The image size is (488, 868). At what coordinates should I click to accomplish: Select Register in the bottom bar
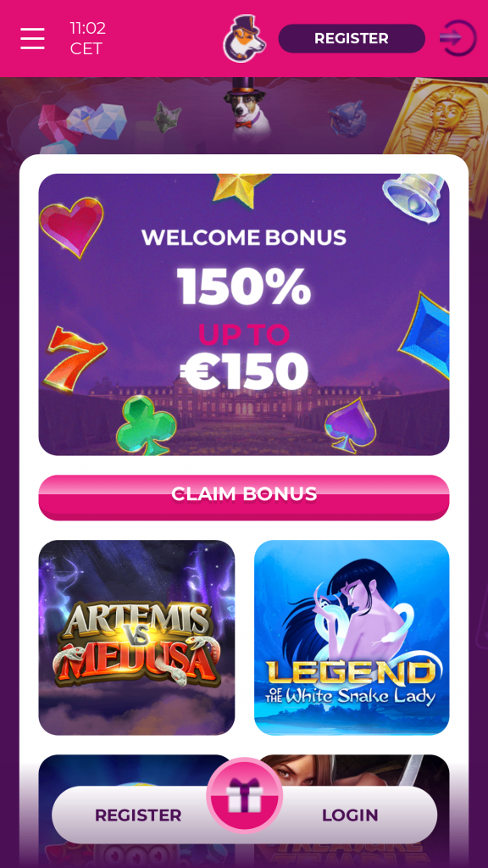click(138, 815)
